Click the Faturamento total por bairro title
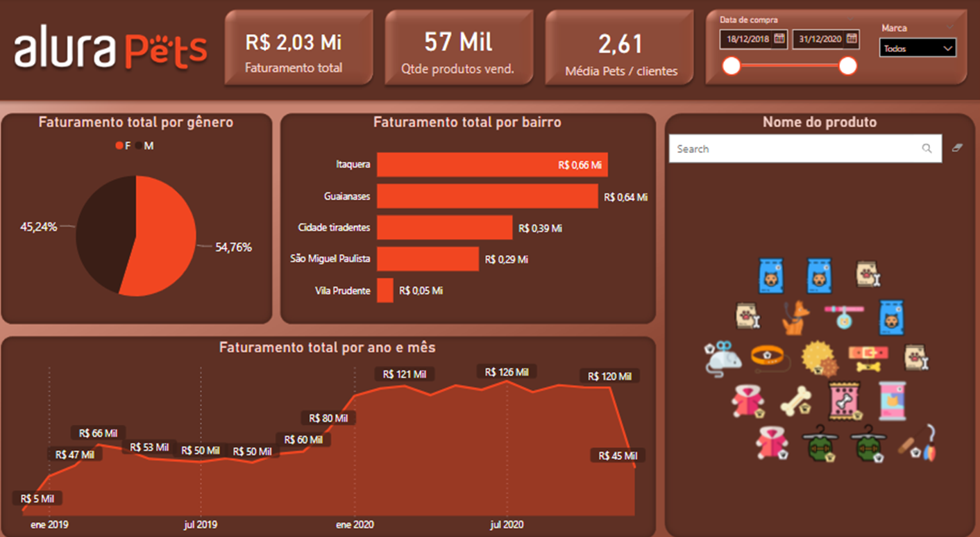 pos(467,122)
